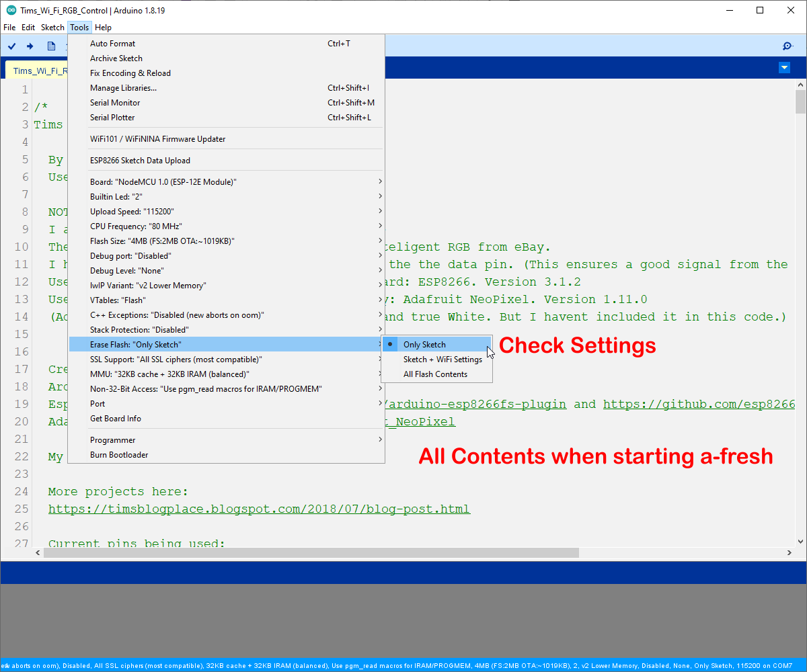Viewport: 807px width, 672px height.
Task: Expand Debug Level None submenu
Action: [x=227, y=271]
